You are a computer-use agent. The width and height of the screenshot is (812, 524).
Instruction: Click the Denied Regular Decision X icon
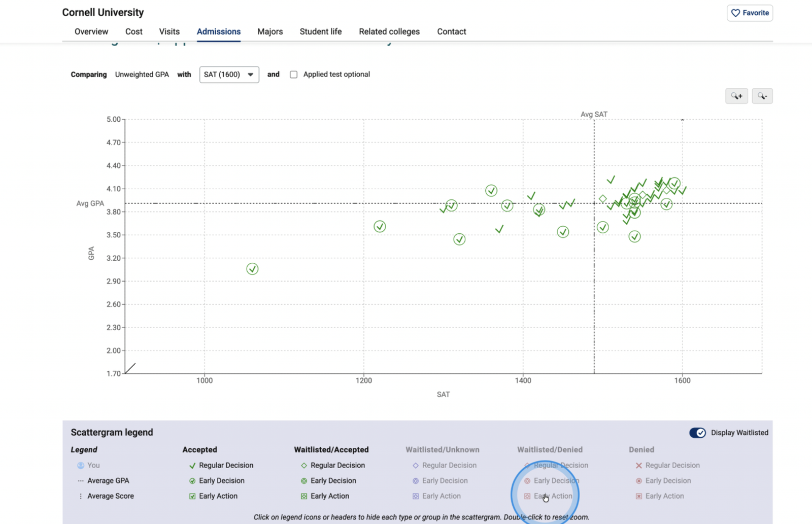(639, 465)
